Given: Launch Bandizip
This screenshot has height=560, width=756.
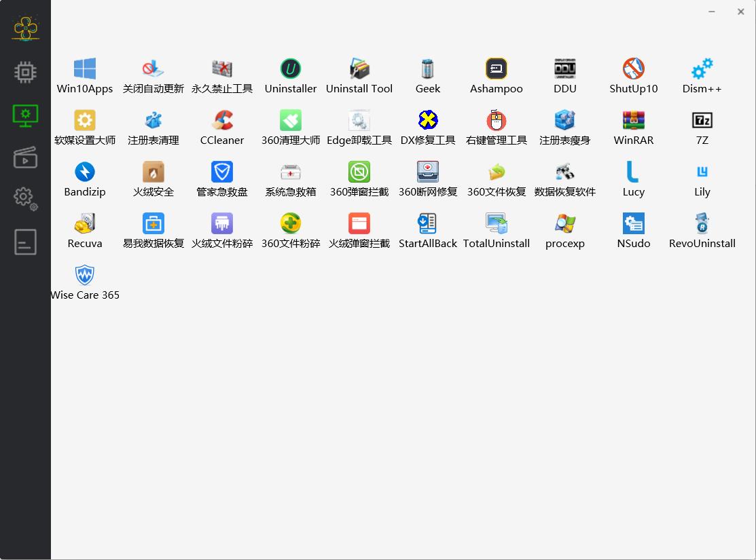Looking at the screenshot, I should tap(84, 175).
